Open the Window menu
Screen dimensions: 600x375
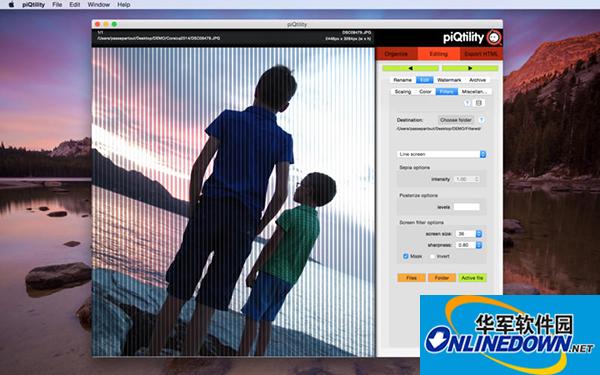(x=99, y=5)
